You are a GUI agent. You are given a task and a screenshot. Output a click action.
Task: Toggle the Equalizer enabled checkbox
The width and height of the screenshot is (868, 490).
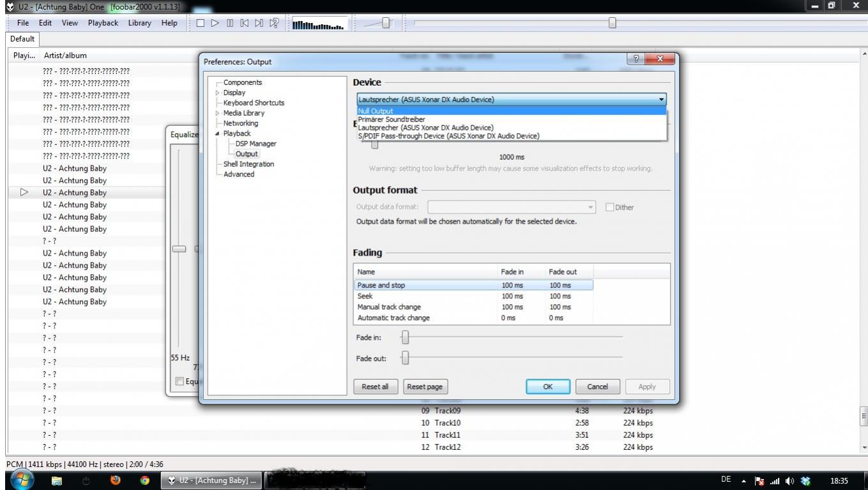pos(179,381)
